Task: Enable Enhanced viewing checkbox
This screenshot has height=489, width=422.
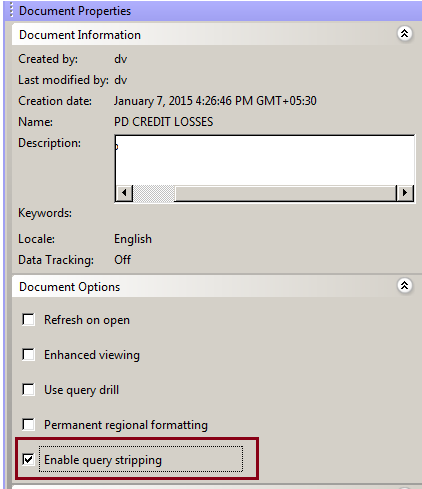Action: (28, 354)
